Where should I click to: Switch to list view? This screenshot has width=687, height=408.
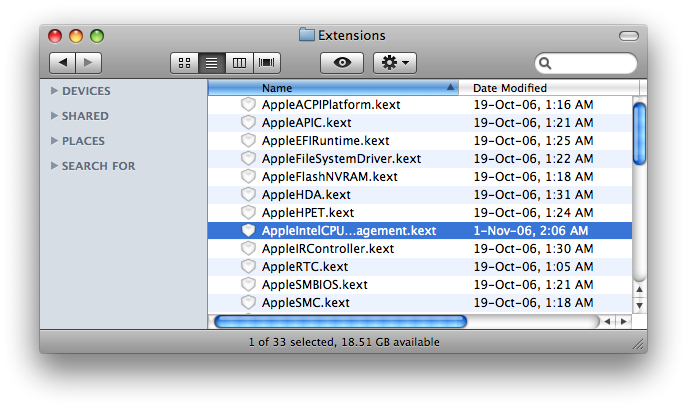[212, 63]
